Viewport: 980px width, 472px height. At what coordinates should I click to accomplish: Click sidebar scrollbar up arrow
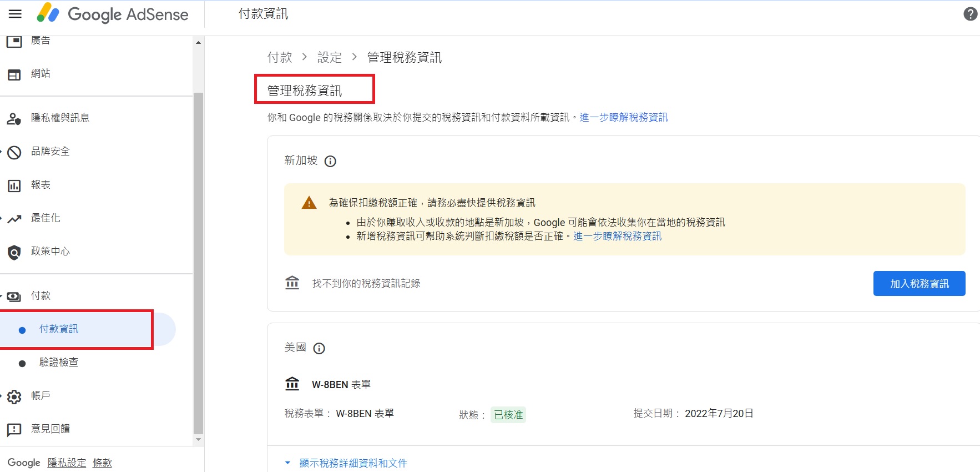198,43
